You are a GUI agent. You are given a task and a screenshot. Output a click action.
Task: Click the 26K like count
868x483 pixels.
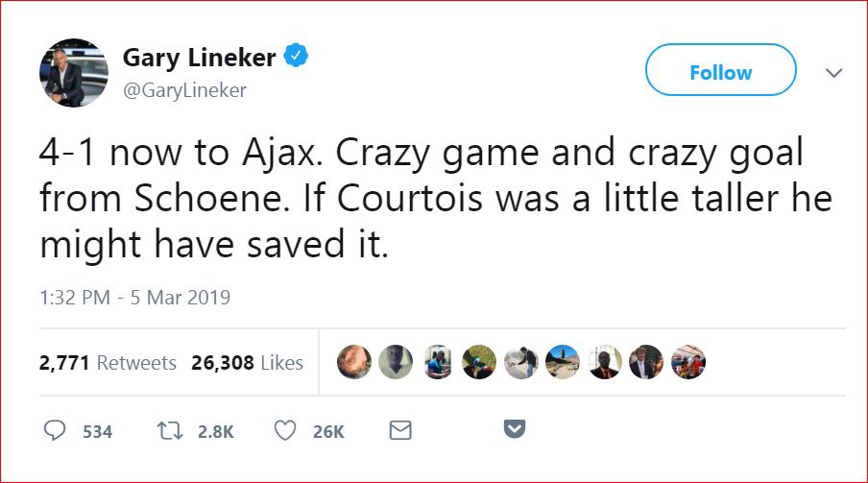(328, 432)
